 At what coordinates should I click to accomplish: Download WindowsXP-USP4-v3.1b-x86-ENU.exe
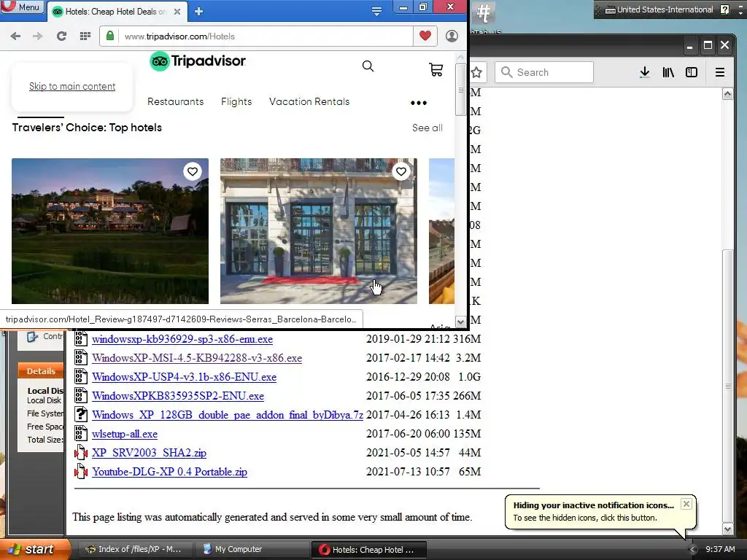(184, 377)
